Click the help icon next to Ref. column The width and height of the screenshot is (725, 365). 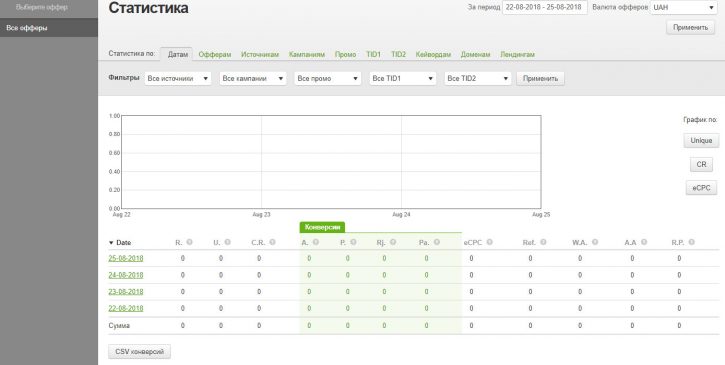tap(543, 242)
